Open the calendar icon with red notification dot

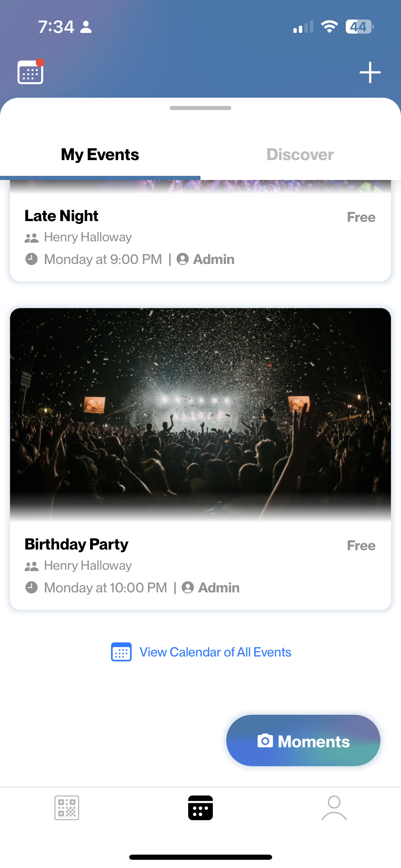pyautogui.click(x=31, y=71)
